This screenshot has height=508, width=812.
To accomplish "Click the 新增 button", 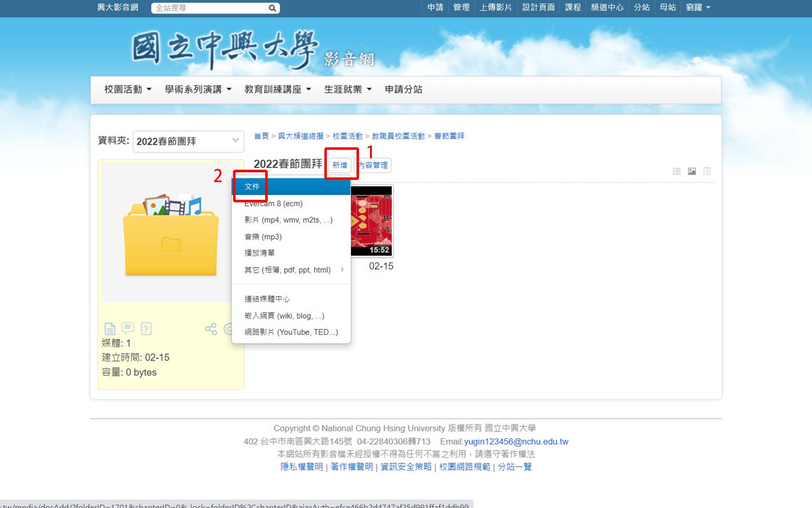I will (340, 165).
